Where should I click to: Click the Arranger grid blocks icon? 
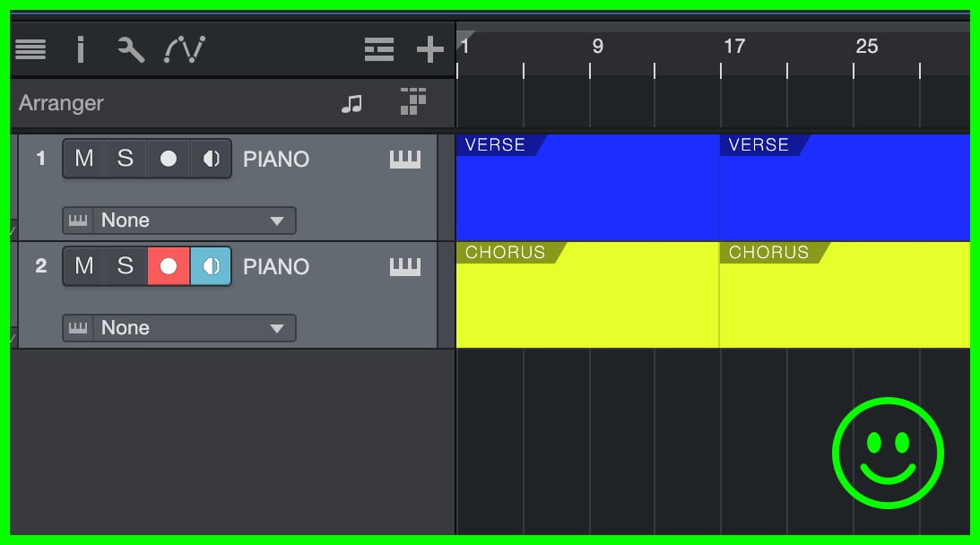click(412, 102)
